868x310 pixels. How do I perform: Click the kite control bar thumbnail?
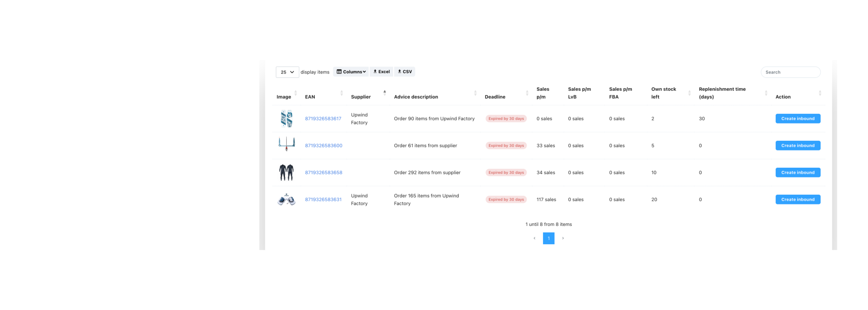click(x=286, y=144)
